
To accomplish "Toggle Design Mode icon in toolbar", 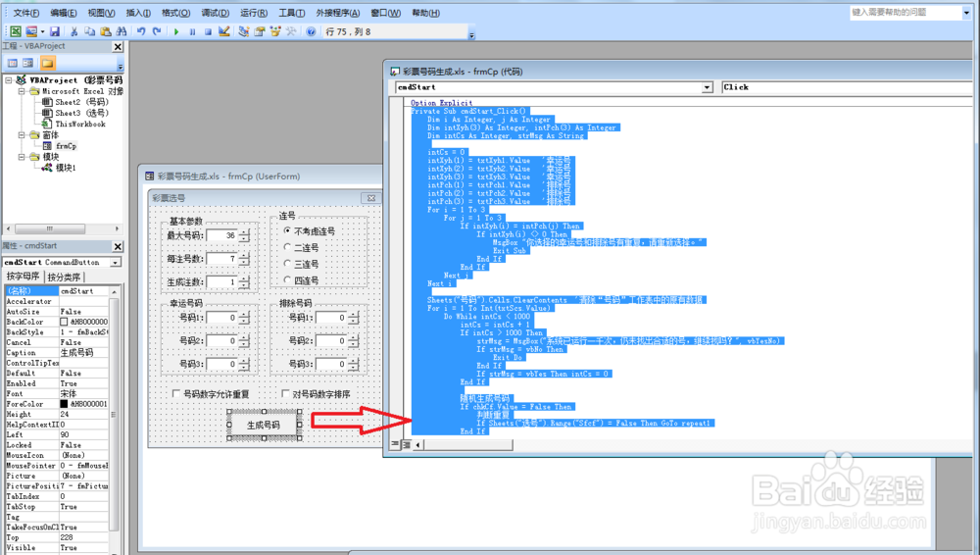I will tap(224, 31).
